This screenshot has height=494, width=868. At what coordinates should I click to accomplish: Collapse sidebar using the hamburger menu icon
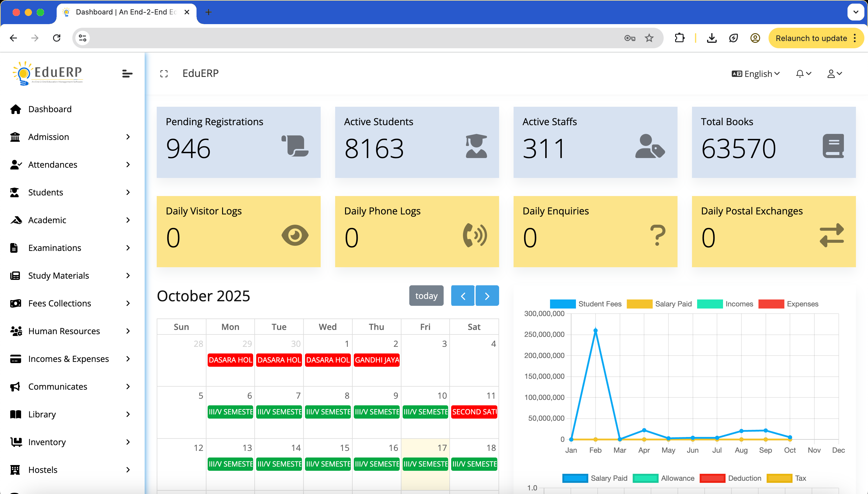127,74
